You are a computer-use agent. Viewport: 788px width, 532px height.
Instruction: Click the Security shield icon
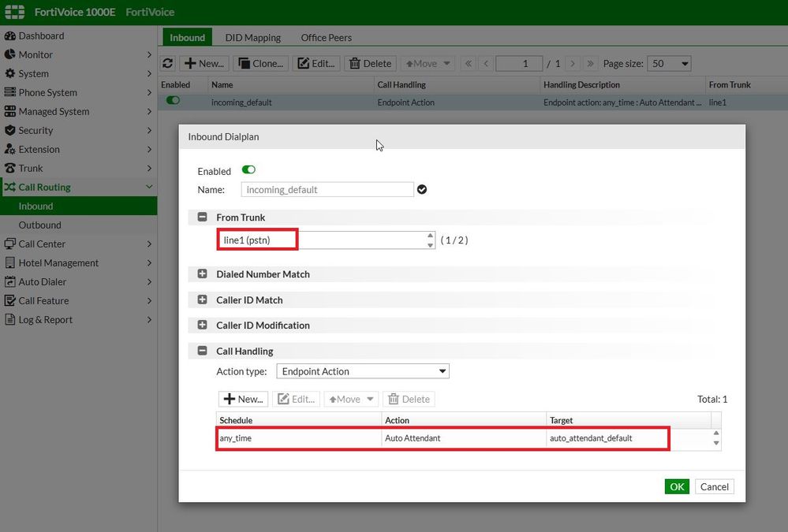point(10,130)
